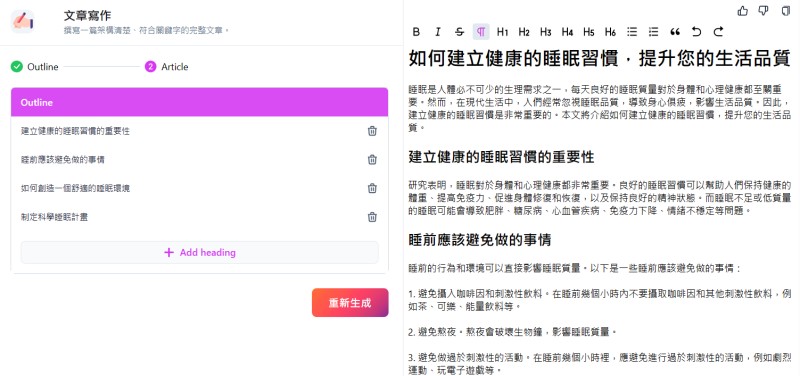Go to the Outline step
This screenshot has height=376, width=800.
[35, 67]
